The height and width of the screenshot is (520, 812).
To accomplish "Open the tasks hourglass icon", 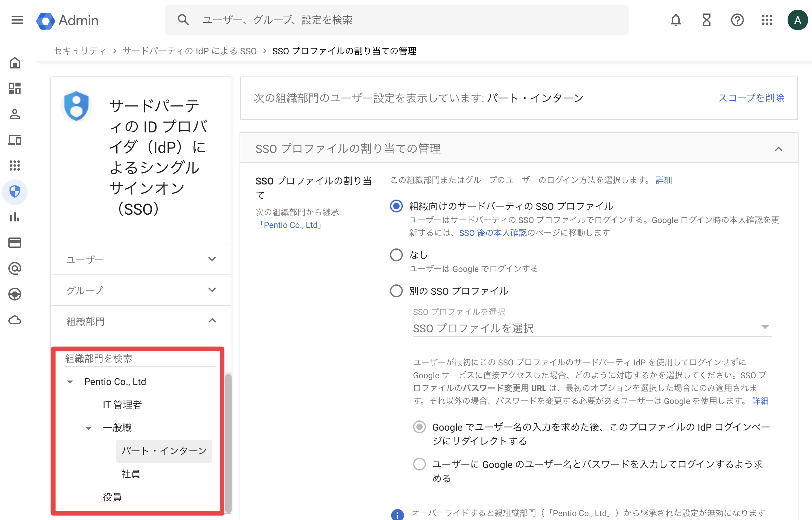I will click(x=706, y=20).
